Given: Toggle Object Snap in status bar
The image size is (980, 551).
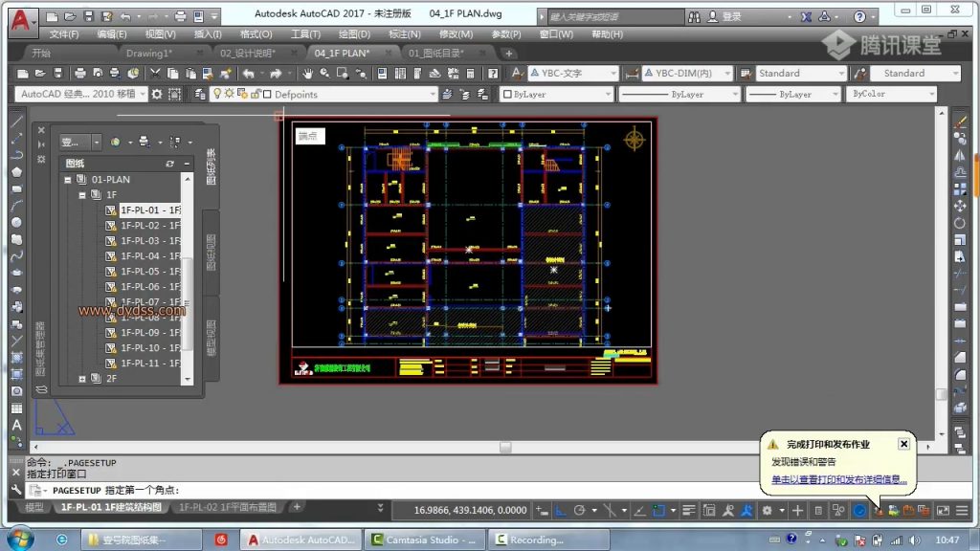Looking at the screenshot, I should 658,511.
